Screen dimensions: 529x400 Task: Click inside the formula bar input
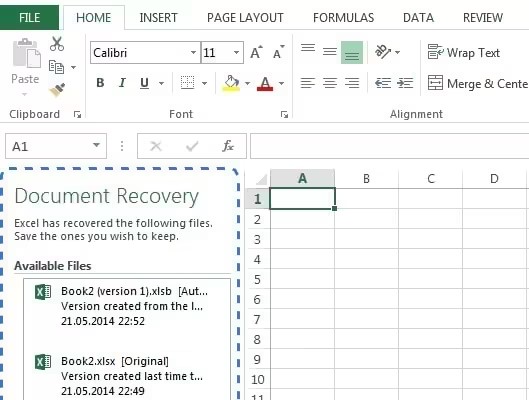coord(389,146)
